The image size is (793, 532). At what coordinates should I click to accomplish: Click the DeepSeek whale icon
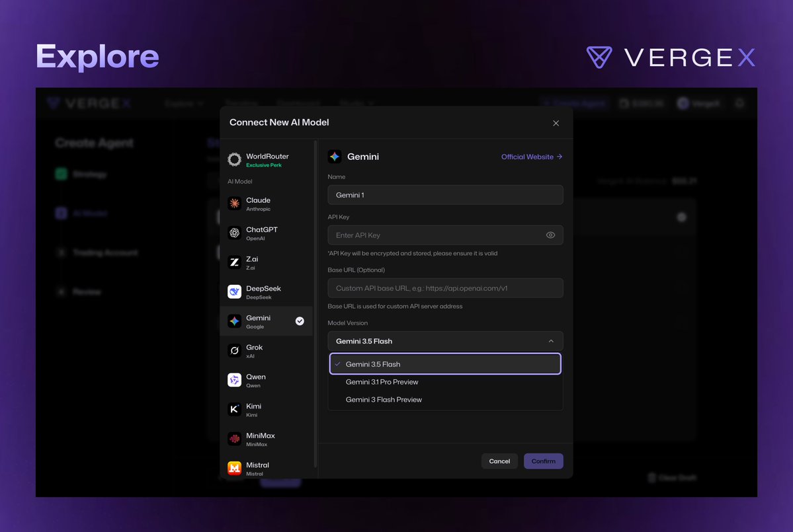tap(234, 291)
